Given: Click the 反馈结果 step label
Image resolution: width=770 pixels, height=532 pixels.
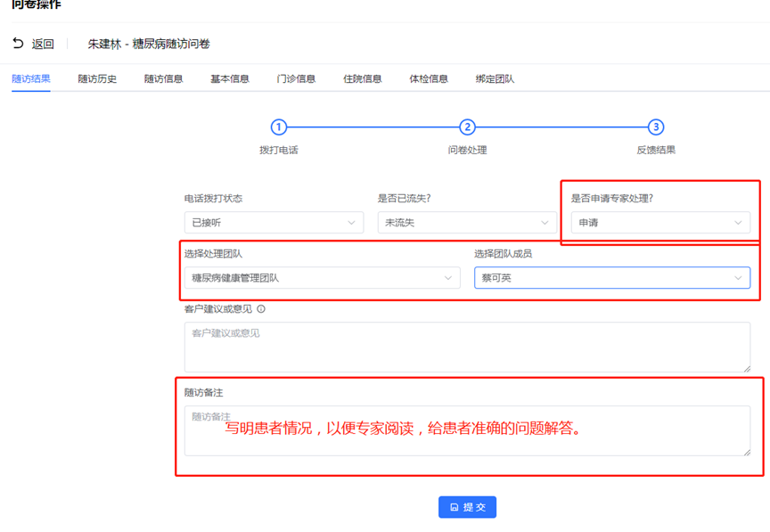Looking at the screenshot, I should 656,150.
